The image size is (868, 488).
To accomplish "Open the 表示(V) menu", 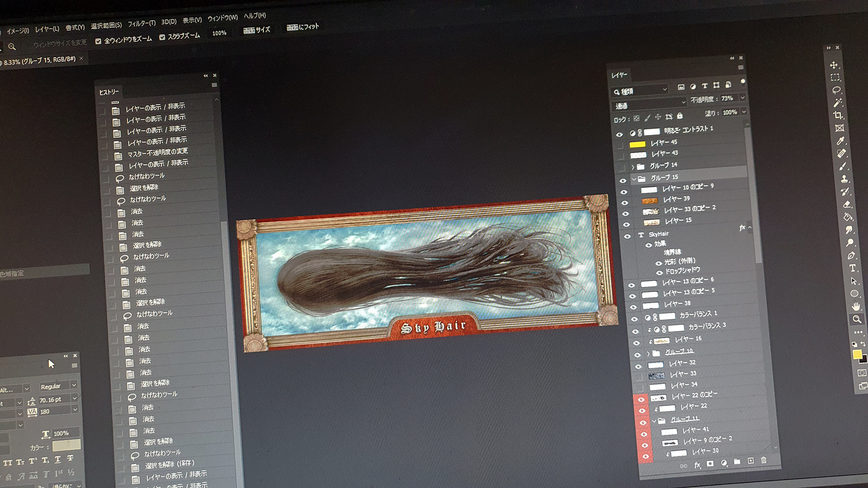I will pos(192,20).
